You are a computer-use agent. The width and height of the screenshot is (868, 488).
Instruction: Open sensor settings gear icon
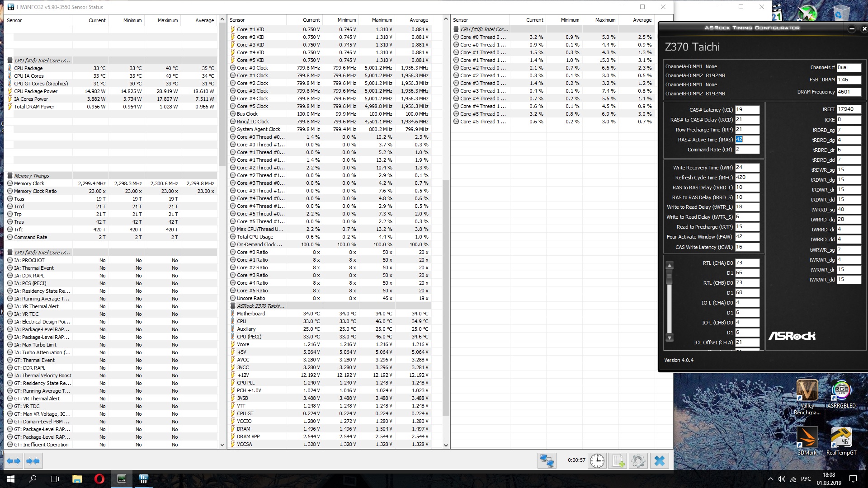tap(638, 461)
